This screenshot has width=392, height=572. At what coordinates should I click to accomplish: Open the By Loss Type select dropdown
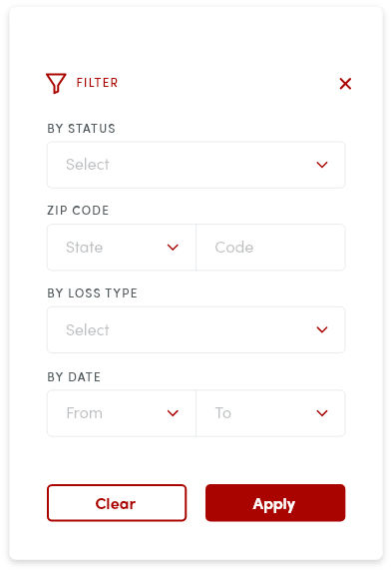click(x=196, y=329)
